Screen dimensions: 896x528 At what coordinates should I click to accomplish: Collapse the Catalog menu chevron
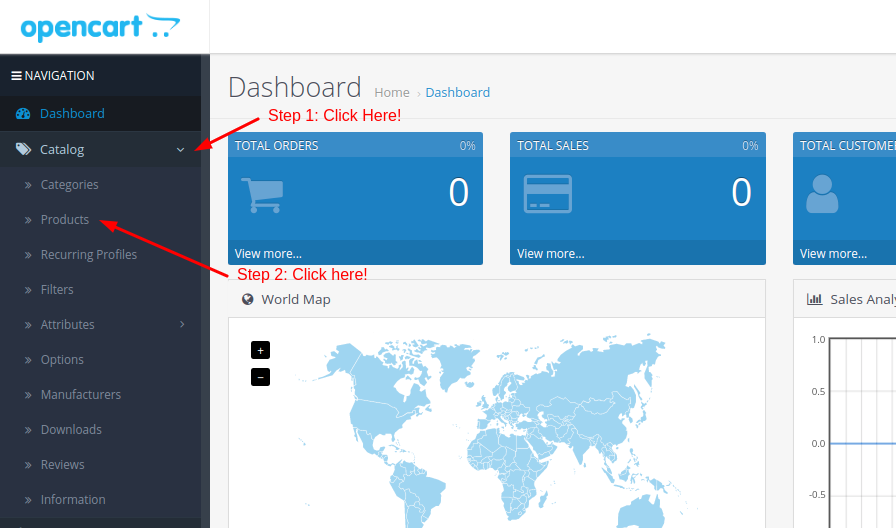(x=180, y=150)
